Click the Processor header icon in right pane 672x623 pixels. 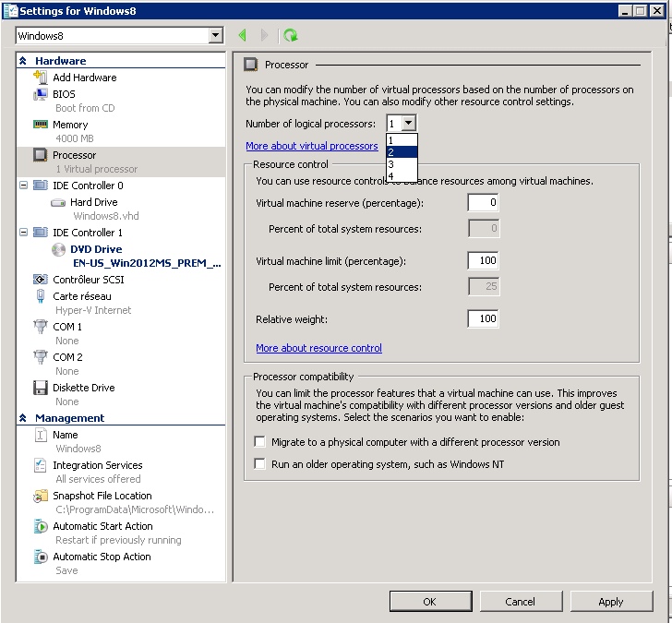click(x=251, y=65)
